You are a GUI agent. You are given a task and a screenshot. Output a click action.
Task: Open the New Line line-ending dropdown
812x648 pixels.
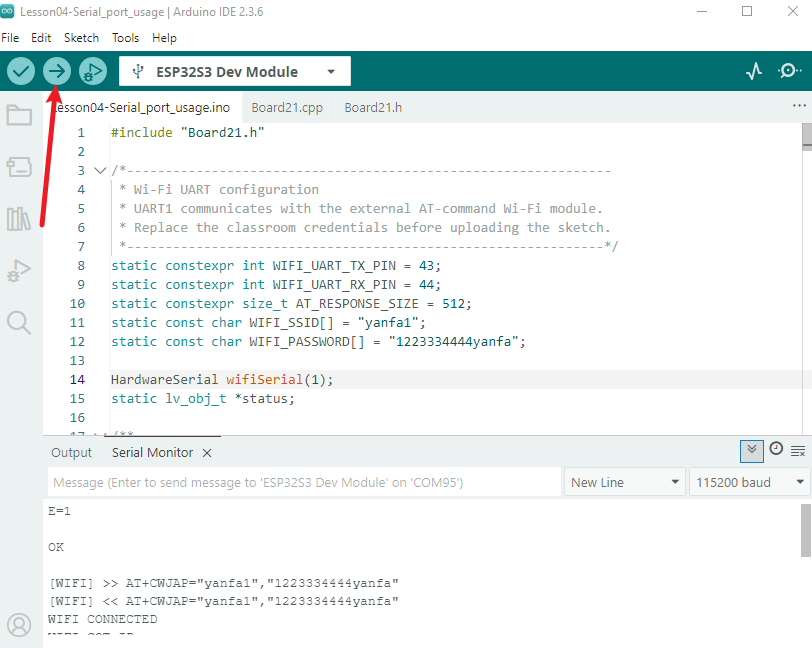(625, 482)
